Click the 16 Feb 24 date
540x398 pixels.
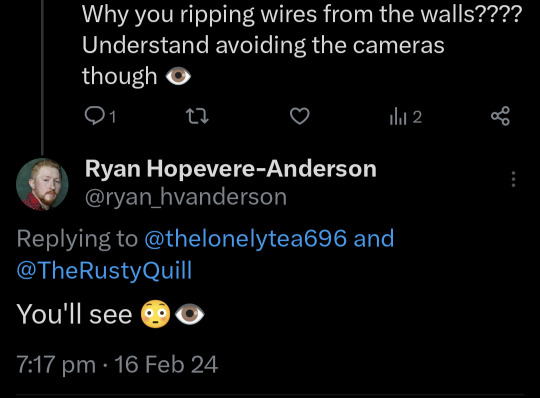pos(166,364)
